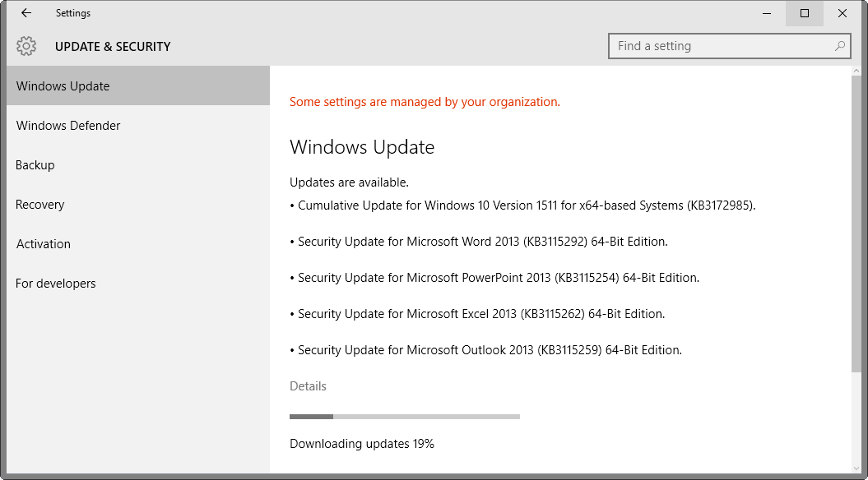Click the scrollbar down arrow
Image resolution: width=868 pixels, height=480 pixels.
[857, 468]
